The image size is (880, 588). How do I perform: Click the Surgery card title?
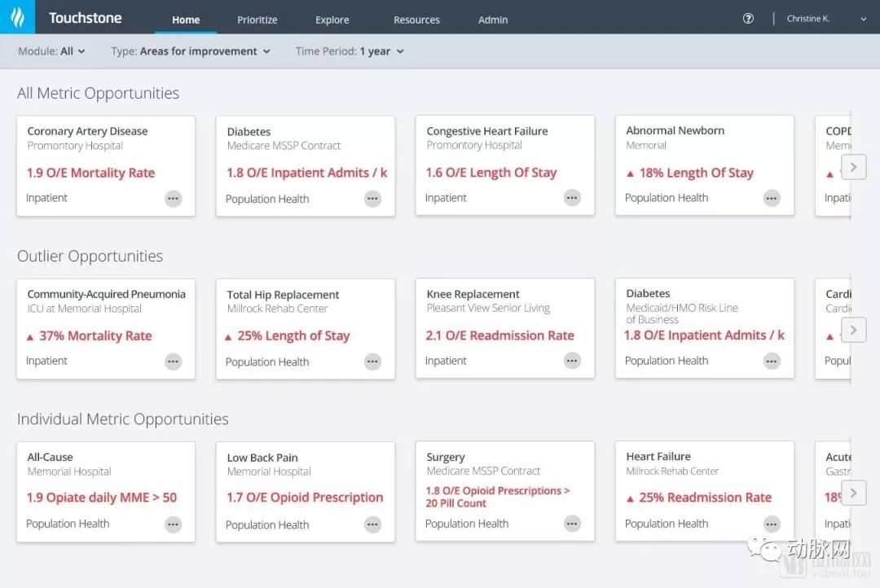446,457
